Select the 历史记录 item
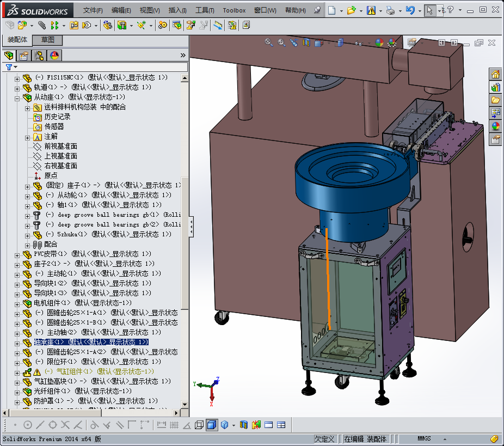Screen dimensions: 504x446 point(57,117)
